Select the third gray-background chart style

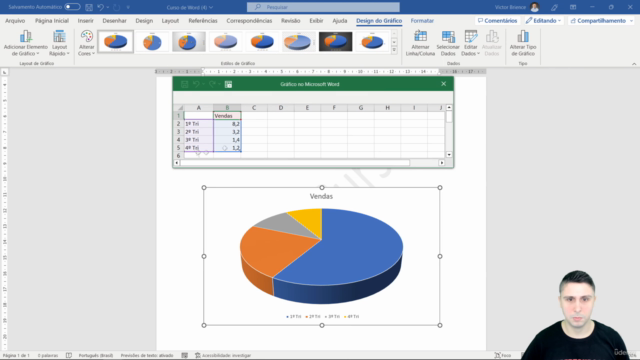[189, 42]
